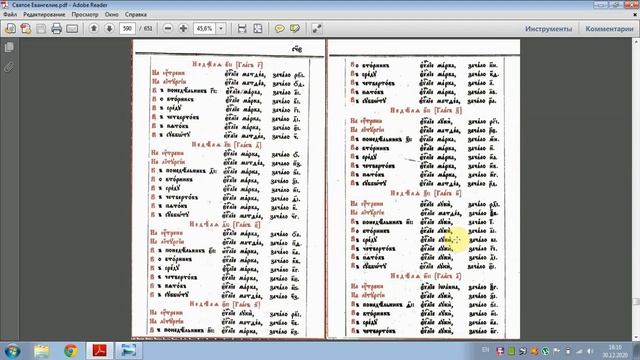This screenshot has height=360, width=640.
Task: Show attachments paperclip panel in sidebar
Action: coord(9,67)
